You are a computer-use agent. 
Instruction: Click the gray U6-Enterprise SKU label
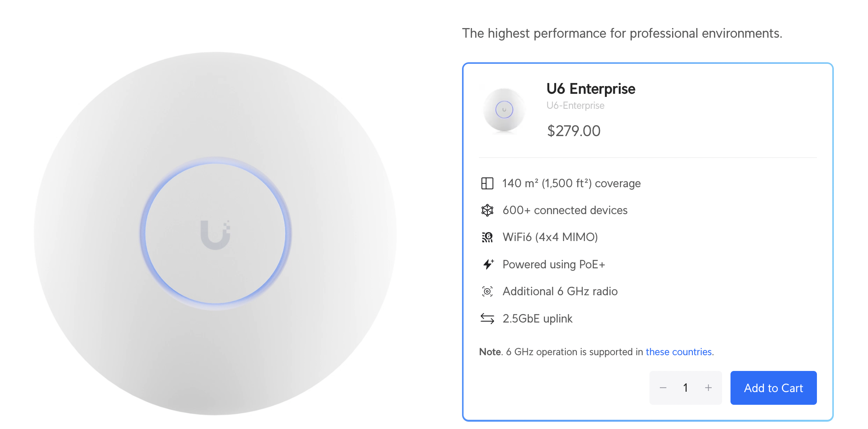pos(575,106)
